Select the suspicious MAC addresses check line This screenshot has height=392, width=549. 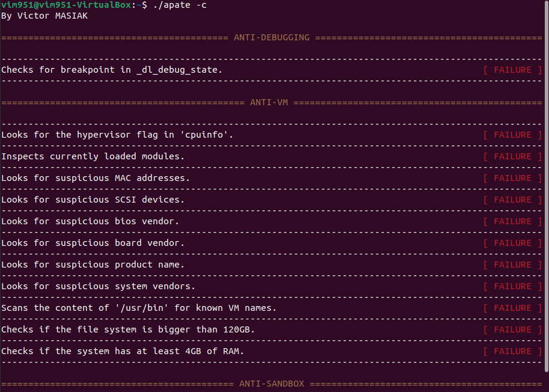click(95, 177)
